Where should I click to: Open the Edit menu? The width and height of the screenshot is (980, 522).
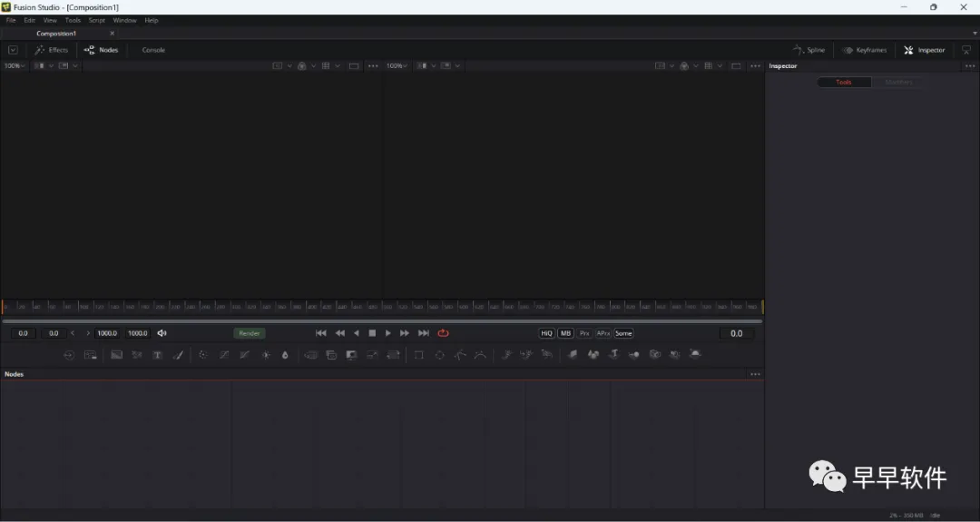pyautogui.click(x=29, y=20)
